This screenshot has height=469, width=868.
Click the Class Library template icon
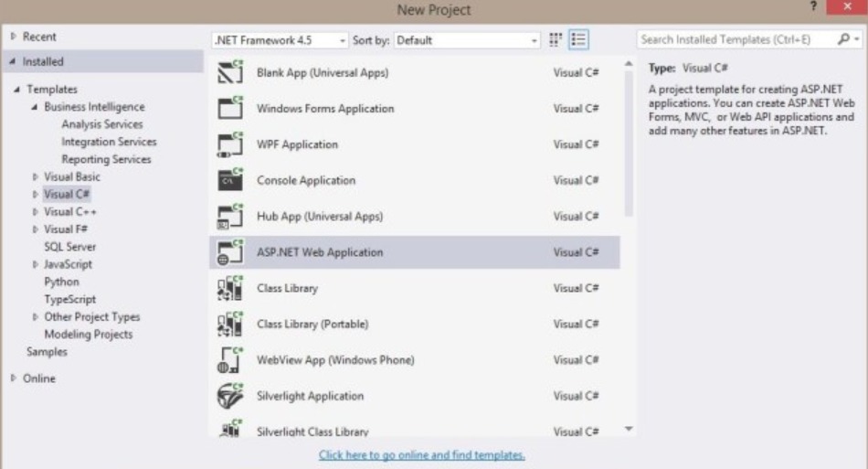point(230,289)
